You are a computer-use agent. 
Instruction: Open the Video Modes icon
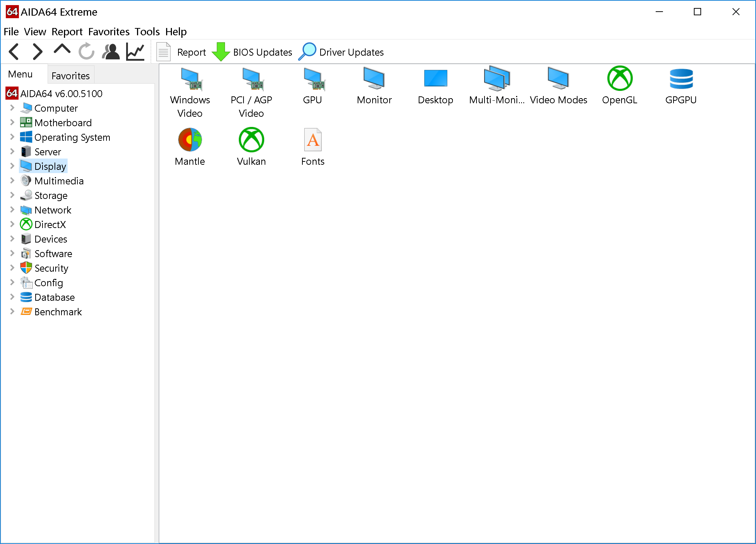(558, 86)
